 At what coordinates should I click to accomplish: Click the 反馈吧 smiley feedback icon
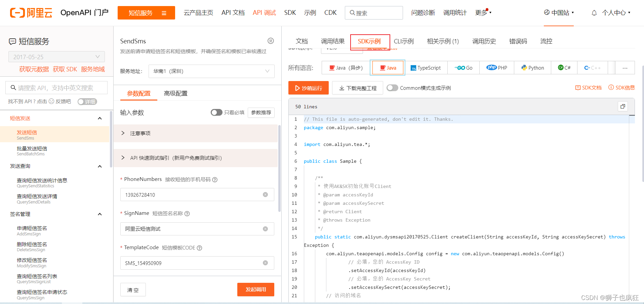(x=51, y=101)
